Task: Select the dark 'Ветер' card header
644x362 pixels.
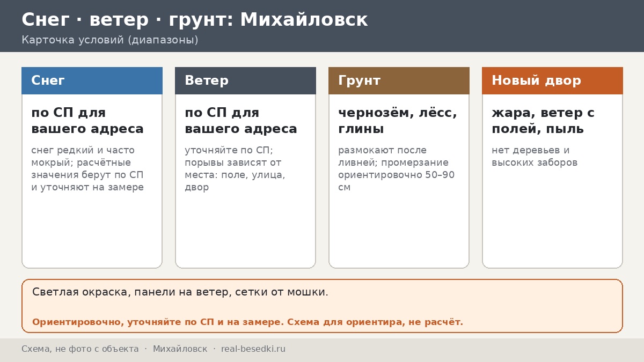Action: 245,80
